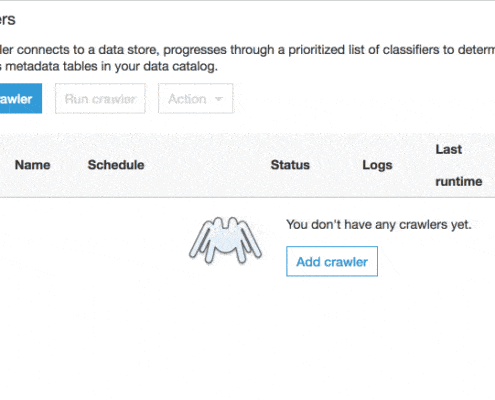This screenshot has height=400, width=495.
Task: Click the small arrow beside Action
Action: (x=219, y=99)
